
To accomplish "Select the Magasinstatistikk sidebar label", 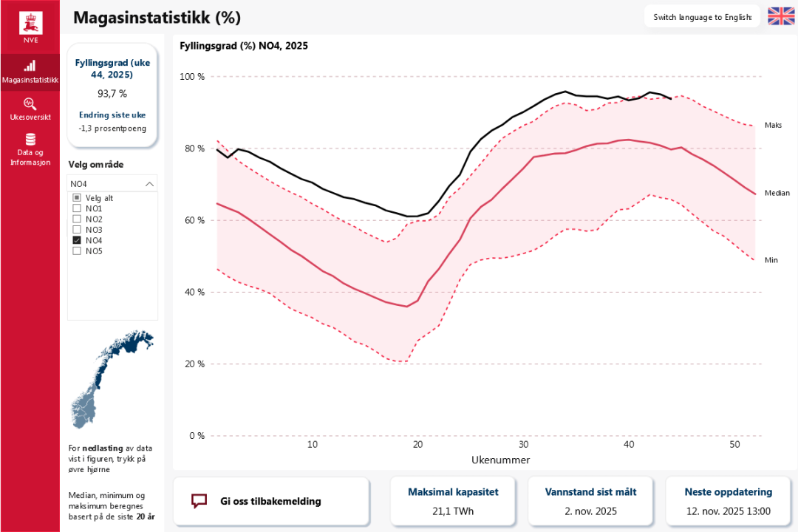I will pos(30,80).
